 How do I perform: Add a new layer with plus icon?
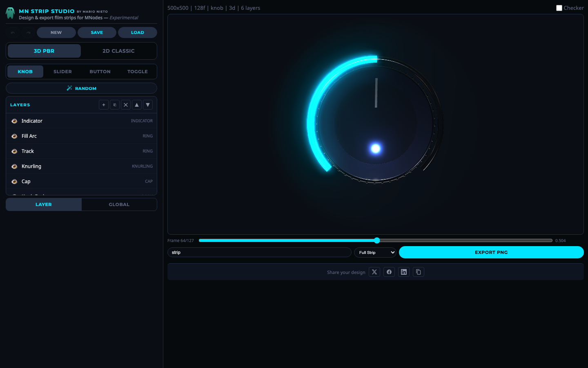click(104, 105)
